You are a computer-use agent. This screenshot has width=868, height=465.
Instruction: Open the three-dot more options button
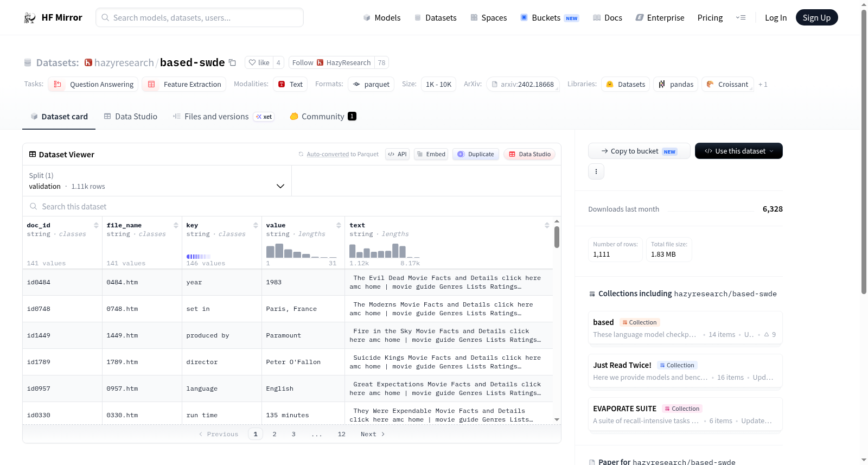coord(596,171)
